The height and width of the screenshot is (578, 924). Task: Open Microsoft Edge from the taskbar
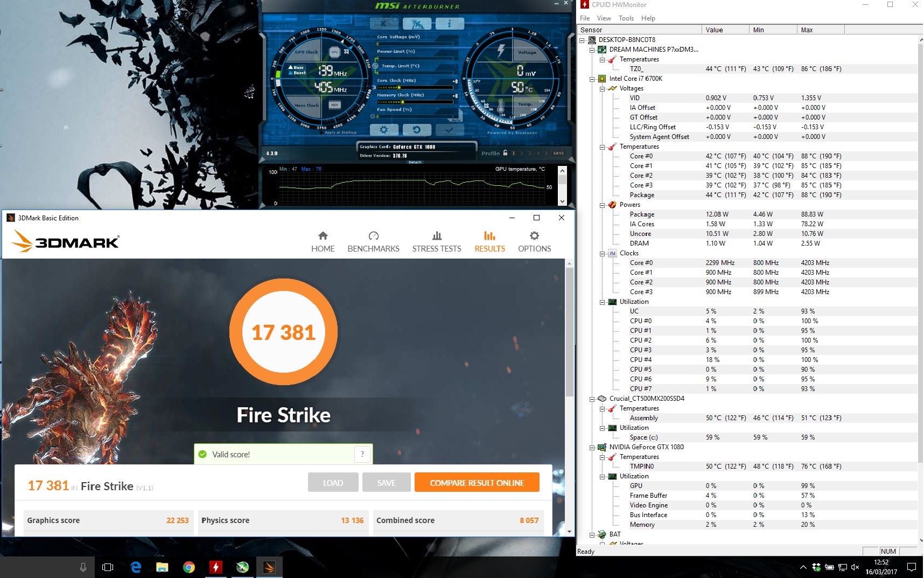click(136, 567)
